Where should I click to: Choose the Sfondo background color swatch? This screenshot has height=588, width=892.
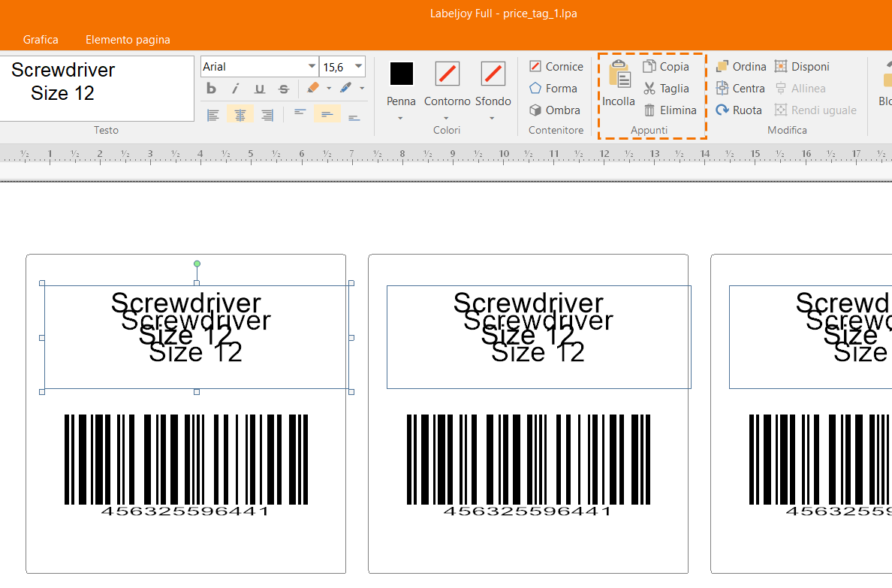click(x=493, y=74)
